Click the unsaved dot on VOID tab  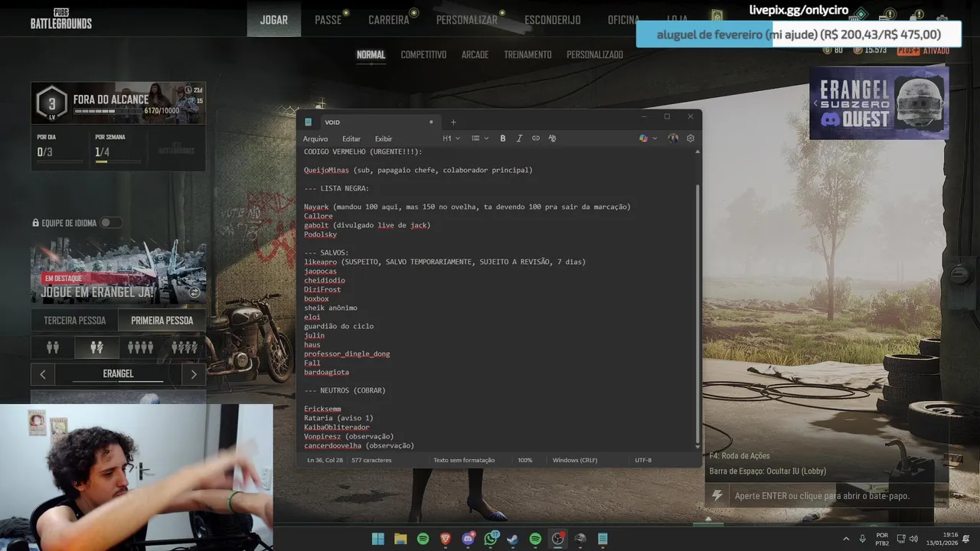[x=431, y=122]
